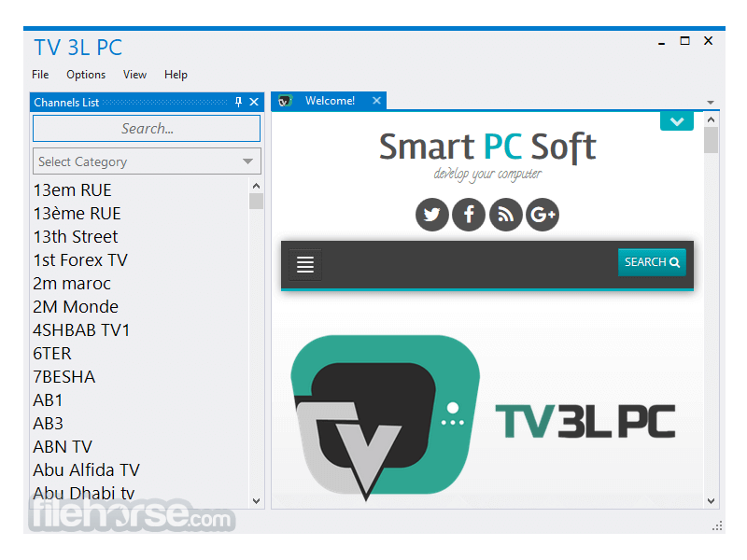Select channel 13ème RUE
747x560 pixels.
78,214
